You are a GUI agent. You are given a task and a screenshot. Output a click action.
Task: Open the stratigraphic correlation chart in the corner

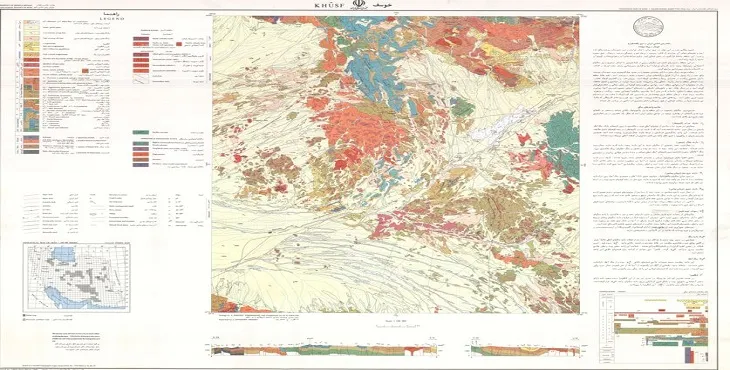[x=654, y=327]
